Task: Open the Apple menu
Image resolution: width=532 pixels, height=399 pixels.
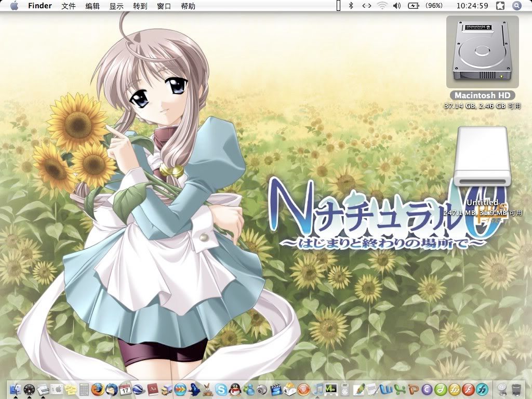Action: 14,6
